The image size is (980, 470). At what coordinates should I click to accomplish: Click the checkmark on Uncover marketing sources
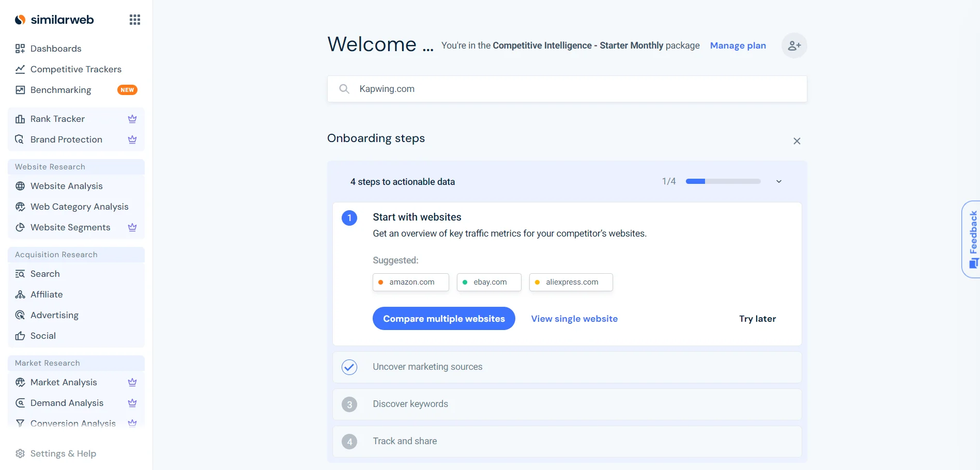pos(349,367)
